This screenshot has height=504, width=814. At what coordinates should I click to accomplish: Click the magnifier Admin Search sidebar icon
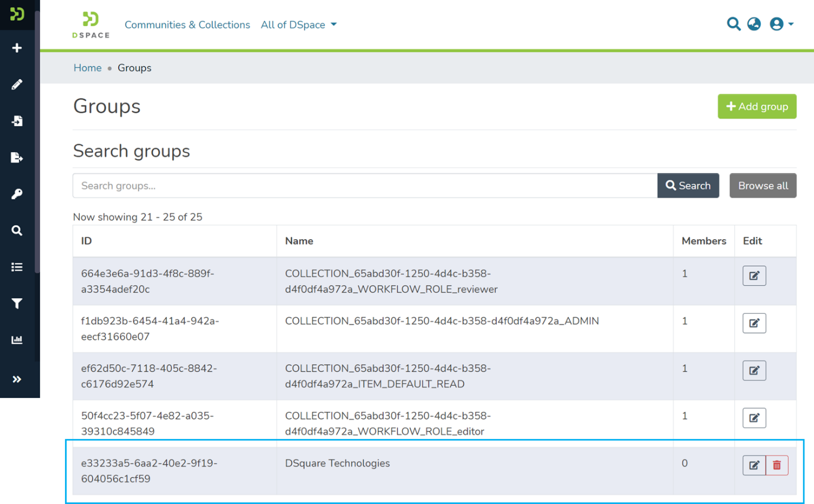(17, 231)
